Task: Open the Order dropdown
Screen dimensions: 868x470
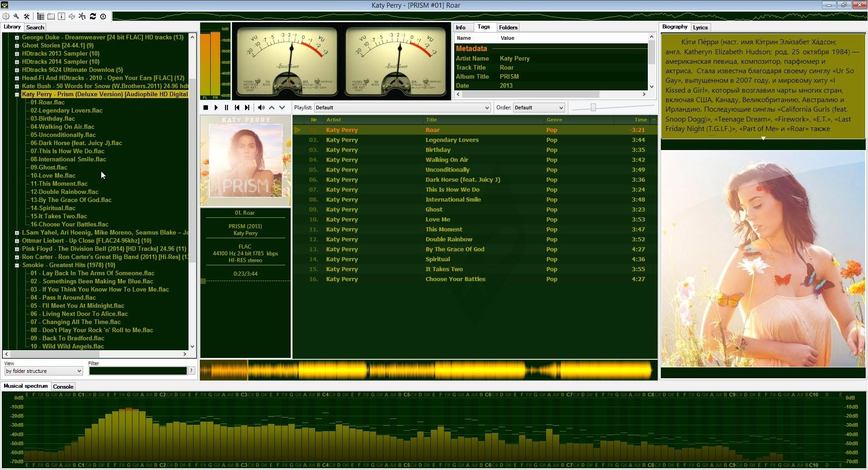Action: [x=539, y=108]
